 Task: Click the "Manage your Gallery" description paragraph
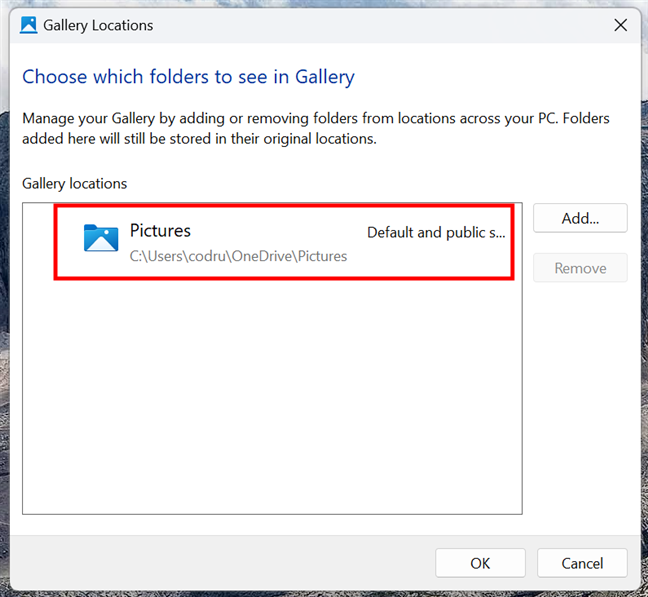click(x=315, y=128)
